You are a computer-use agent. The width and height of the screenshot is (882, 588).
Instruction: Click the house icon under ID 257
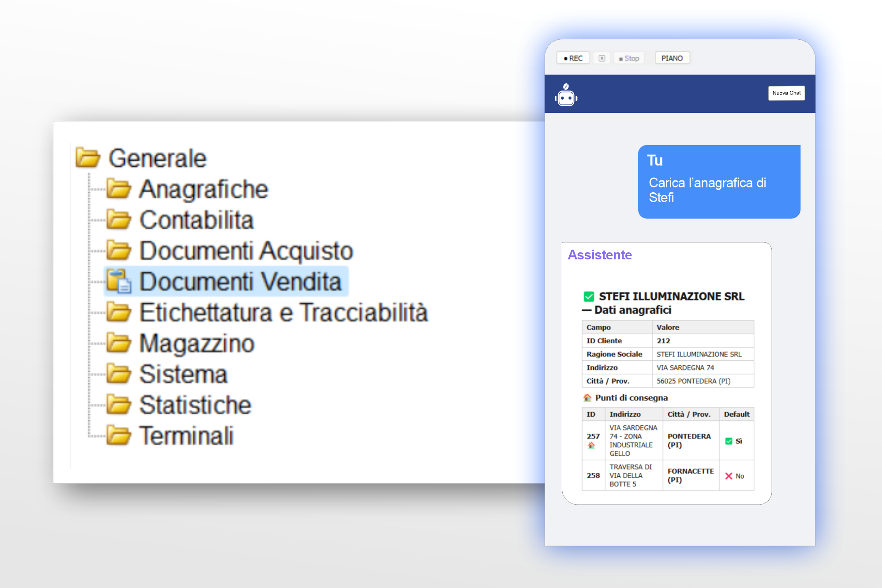coord(591,446)
